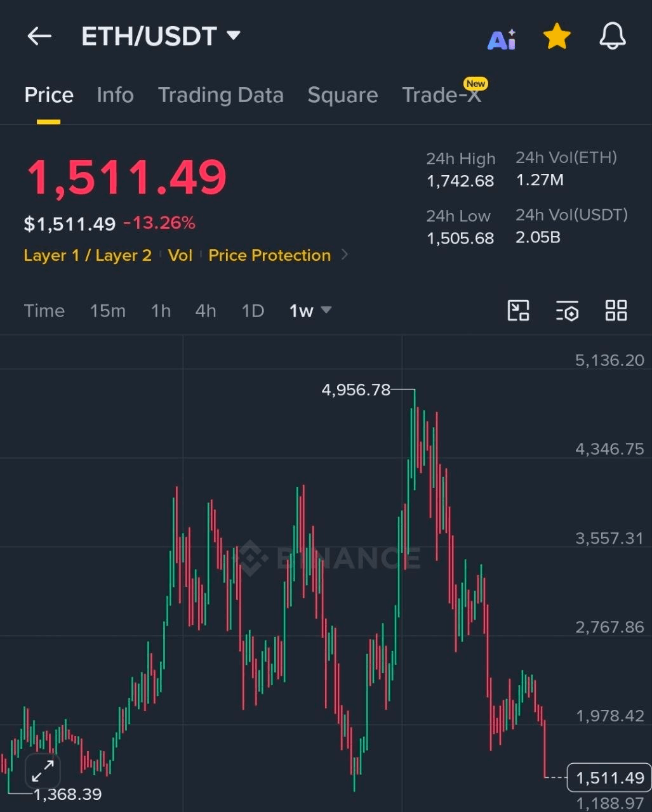Image resolution: width=652 pixels, height=812 pixels.
Task: Switch to Trading Data tab
Action: click(220, 95)
